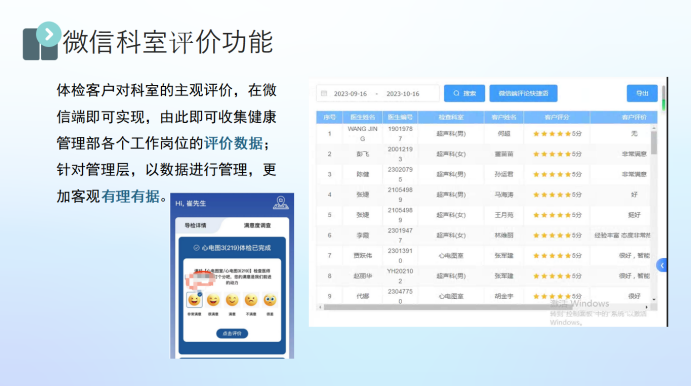Click the location map icon beside Hi, 崔先生
The image size is (691, 387).
tap(281, 203)
